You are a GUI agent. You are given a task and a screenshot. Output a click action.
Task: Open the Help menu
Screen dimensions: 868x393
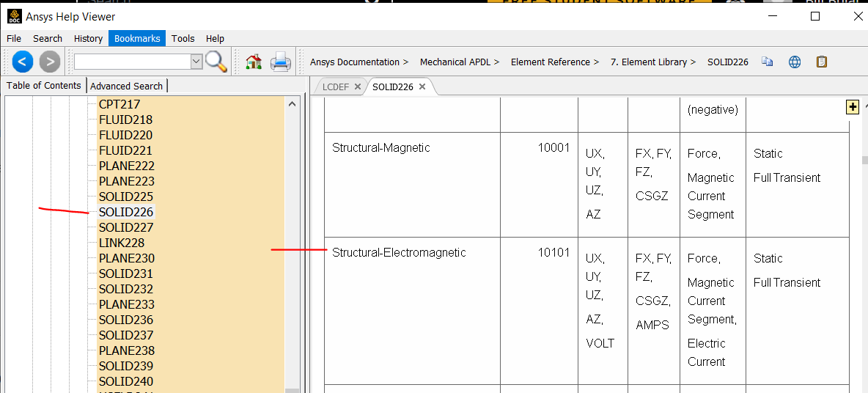[x=215, y=38]
